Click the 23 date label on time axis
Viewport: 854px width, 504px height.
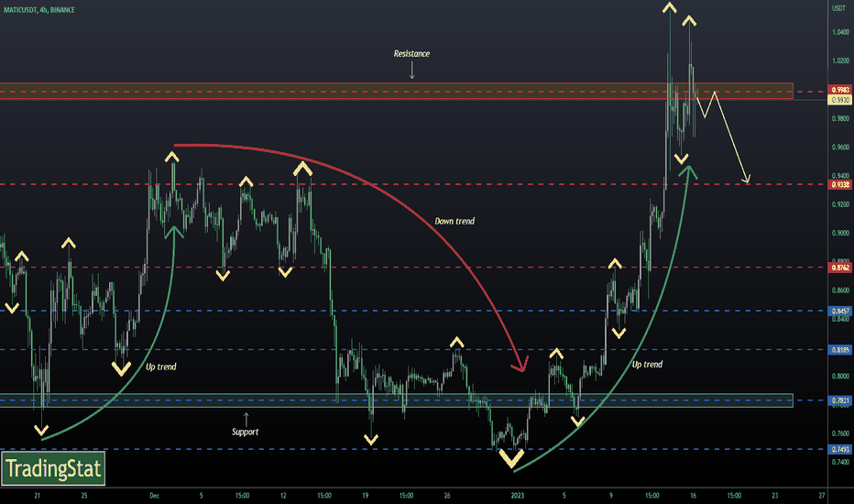tap(774, 496)
